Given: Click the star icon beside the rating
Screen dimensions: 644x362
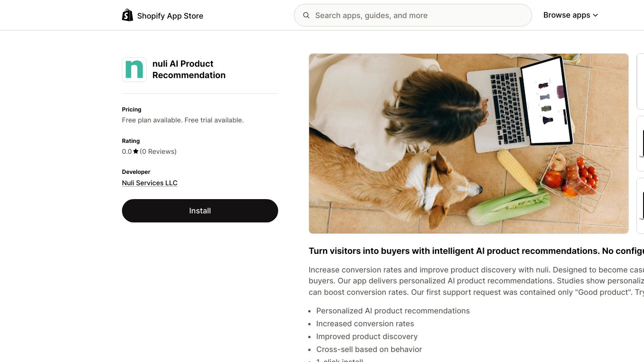Looking at the screenshot, I should pyautogui.click(x=136, y=151).
